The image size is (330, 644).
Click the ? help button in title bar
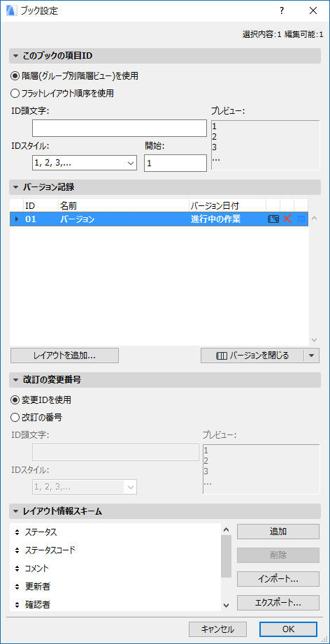[x=282, y=11]
